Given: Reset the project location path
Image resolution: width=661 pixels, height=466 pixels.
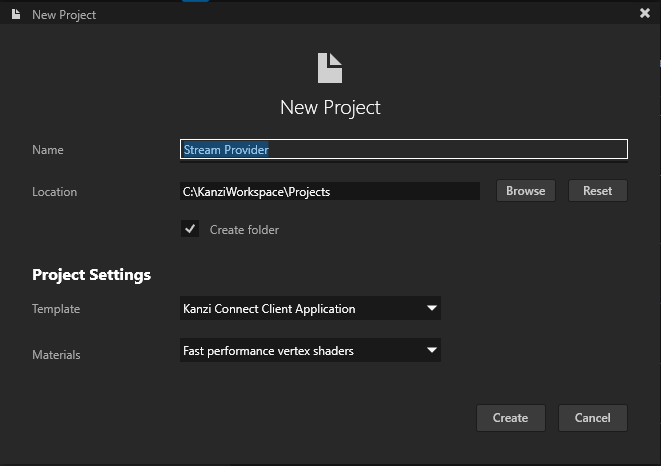Looking at the screenshot, I should coord(597,191).
